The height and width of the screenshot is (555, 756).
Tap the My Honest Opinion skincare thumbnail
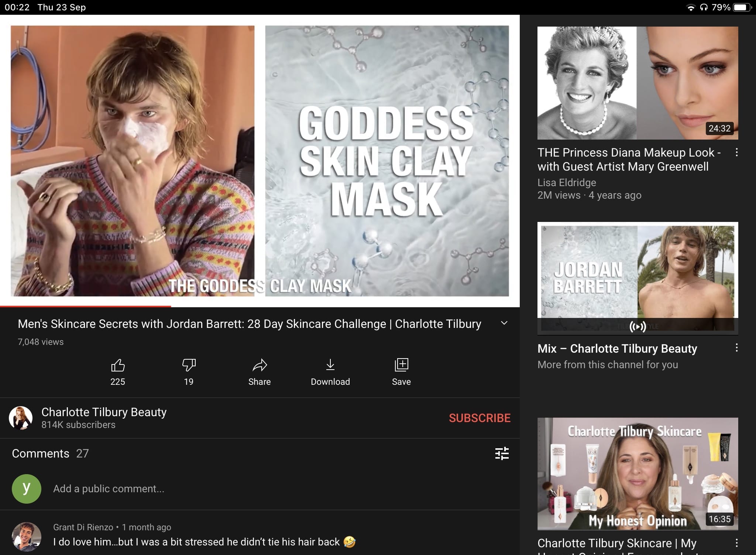pos(638,474)
